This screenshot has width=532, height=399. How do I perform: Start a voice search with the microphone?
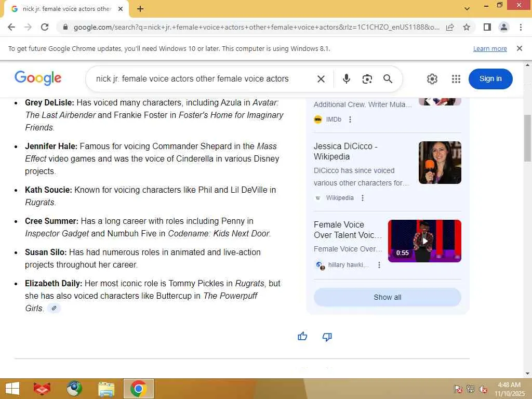click(x=346, y=79)
